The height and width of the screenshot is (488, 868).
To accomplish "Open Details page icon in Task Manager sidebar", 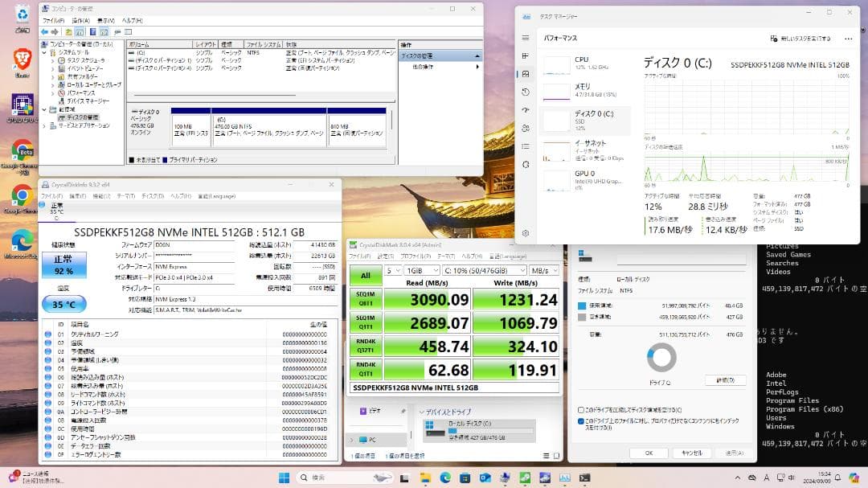I will click(526, 146).
